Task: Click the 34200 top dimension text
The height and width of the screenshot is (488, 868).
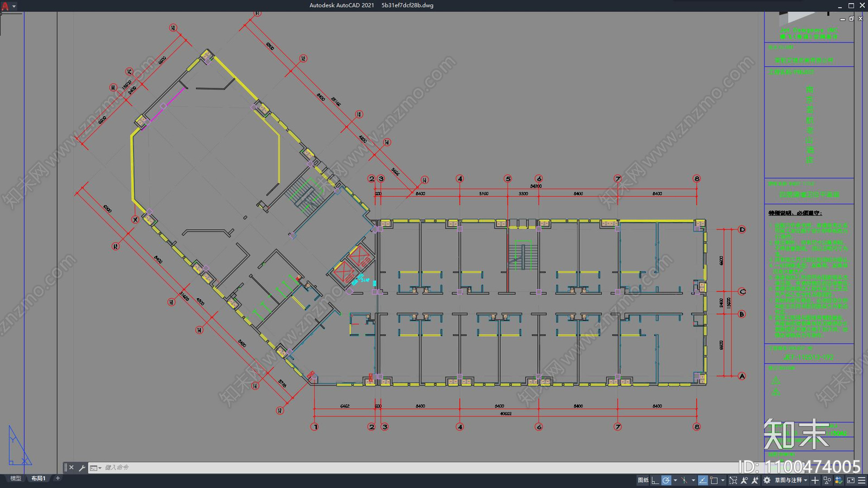Action: point(536,186)
